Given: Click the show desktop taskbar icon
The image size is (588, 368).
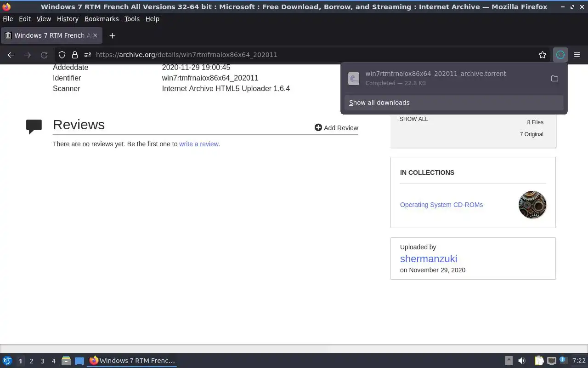Looking at the screenshot, I should 79,361.
